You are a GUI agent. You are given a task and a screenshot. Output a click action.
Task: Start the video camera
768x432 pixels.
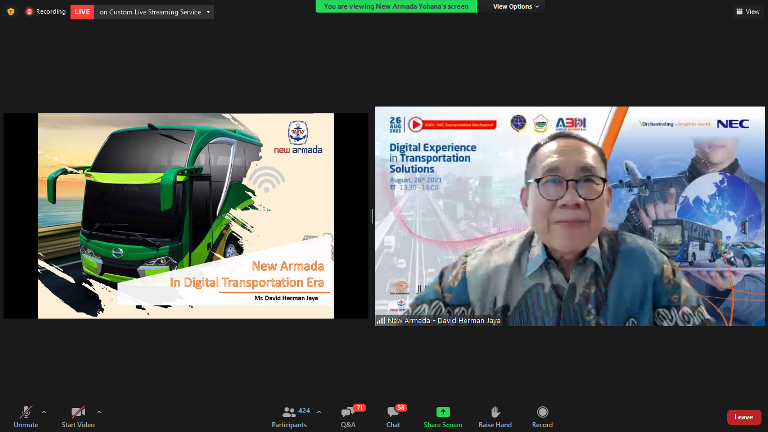point(78,417)
